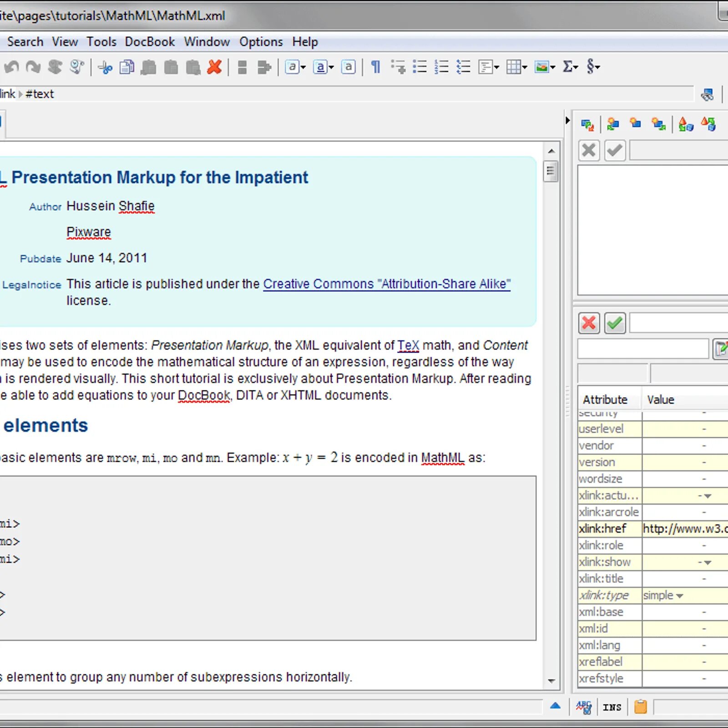Toggle the spell checker status icon
728x728 pixels.
pyautogui.click(x=584, y=707)
